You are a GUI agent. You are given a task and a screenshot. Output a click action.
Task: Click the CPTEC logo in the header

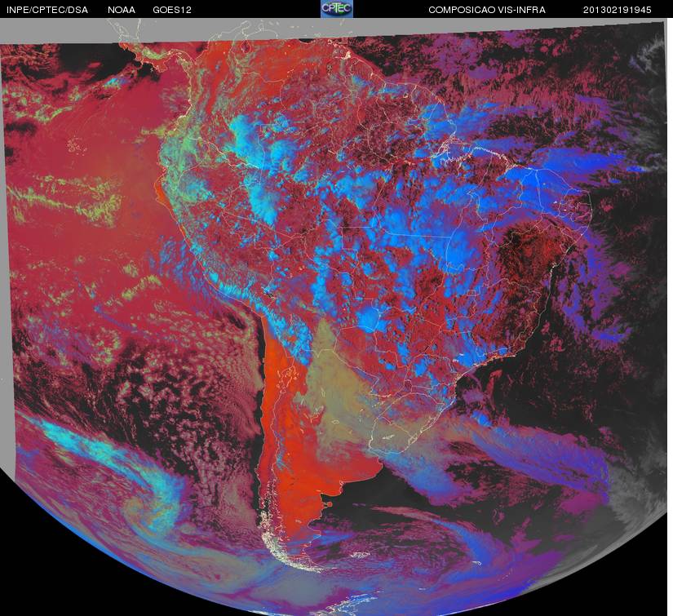coord(337,9)
